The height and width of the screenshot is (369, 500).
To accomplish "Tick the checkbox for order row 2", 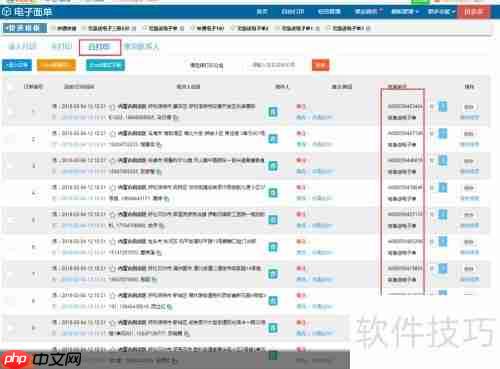I will click(x=11, y=139).
